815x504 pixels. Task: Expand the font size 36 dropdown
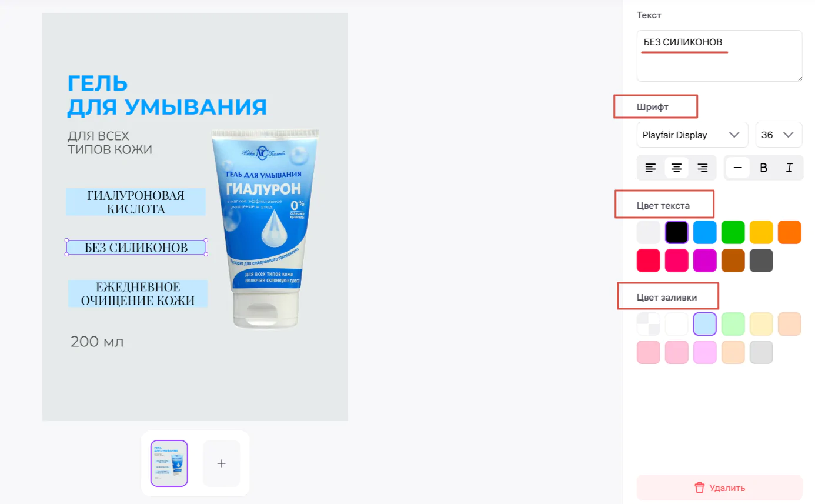pyautogui.click(x=779, y=135)
